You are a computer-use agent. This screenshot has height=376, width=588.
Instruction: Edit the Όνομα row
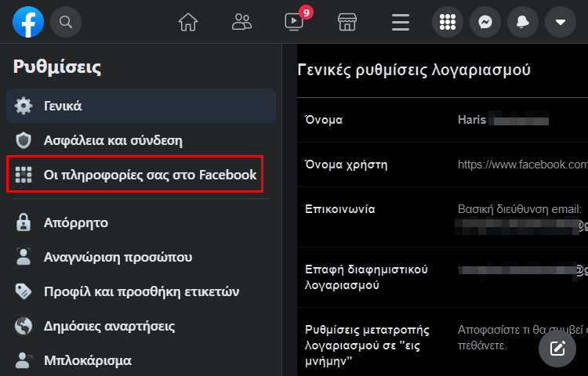(x=442, y=120)
